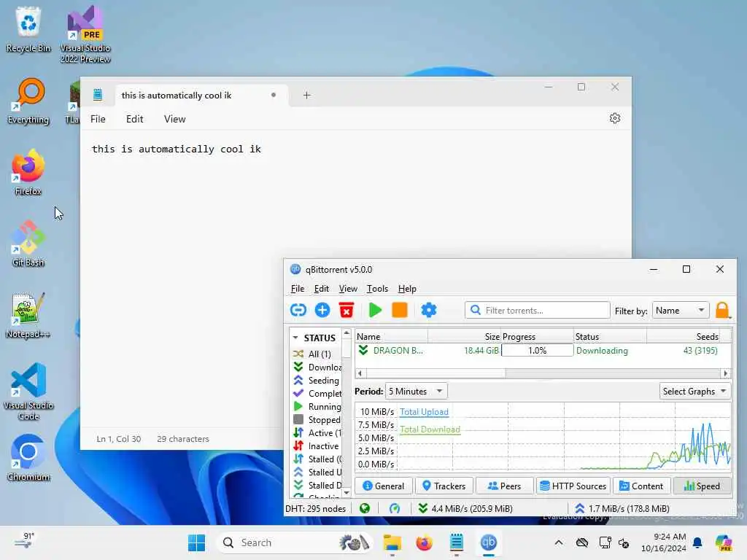Open qBittorrent View menu
The image size is (747, 560).
[x=348, y=289]
